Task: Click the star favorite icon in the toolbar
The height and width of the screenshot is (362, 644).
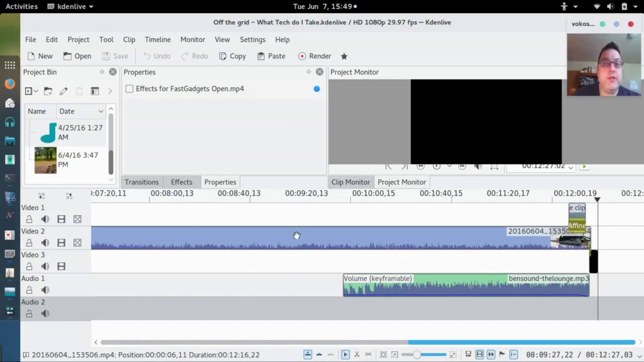Action: (344, 56)
